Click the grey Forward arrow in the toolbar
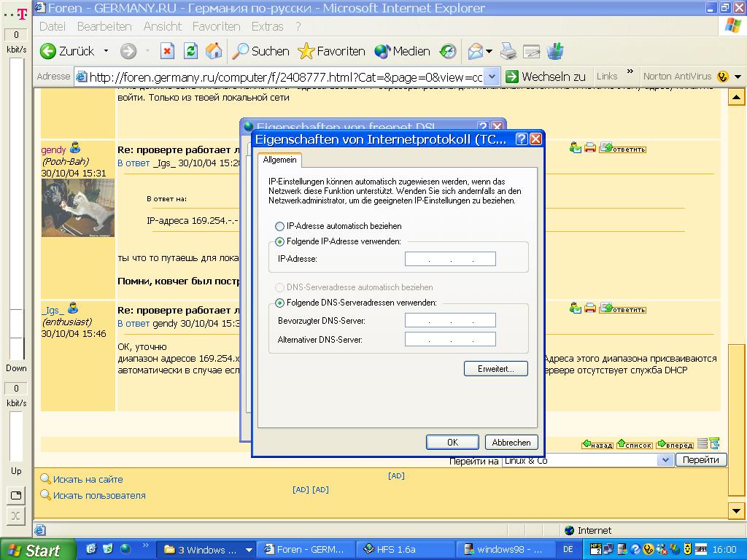 click(128, 51)
